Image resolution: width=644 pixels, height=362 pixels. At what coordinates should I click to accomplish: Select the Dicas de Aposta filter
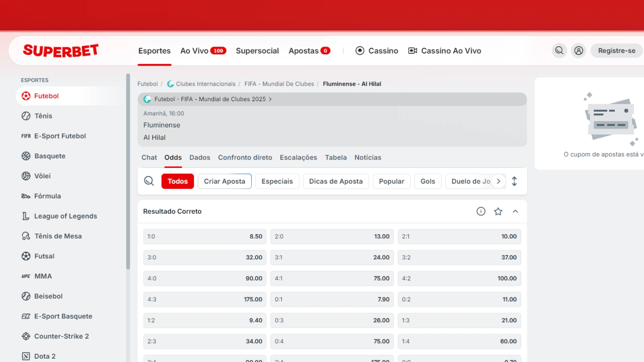pyautogui.click(x=336, y=181)
